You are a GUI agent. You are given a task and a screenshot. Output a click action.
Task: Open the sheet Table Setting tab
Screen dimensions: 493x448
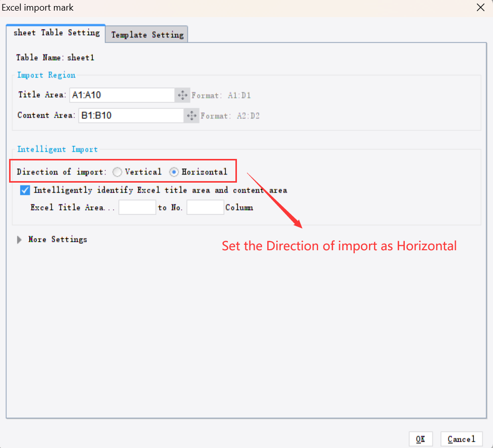[x=55, y=32]
